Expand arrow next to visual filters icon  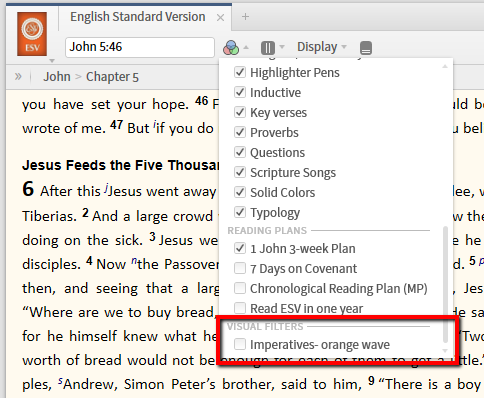coord(246,47)
